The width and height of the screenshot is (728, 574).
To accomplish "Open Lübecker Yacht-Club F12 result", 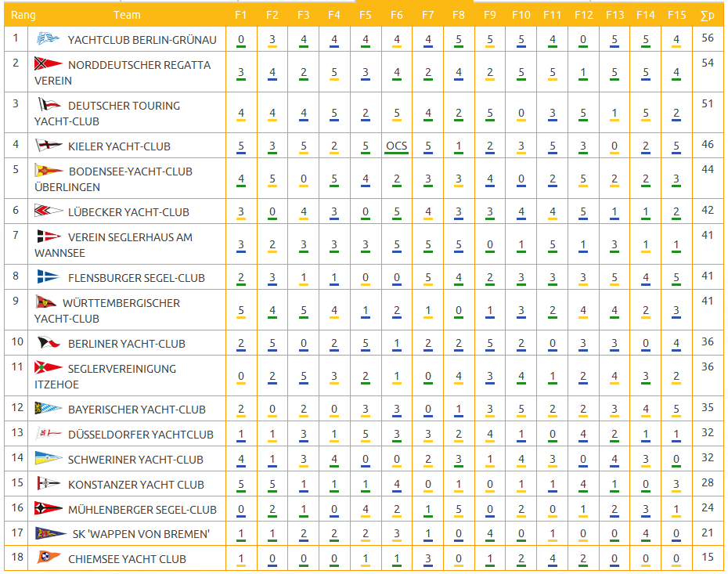I will click(x=583, y=211).
